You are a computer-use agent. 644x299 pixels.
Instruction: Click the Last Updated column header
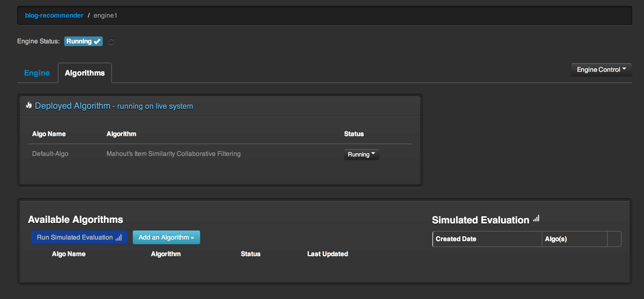[327, 254]
